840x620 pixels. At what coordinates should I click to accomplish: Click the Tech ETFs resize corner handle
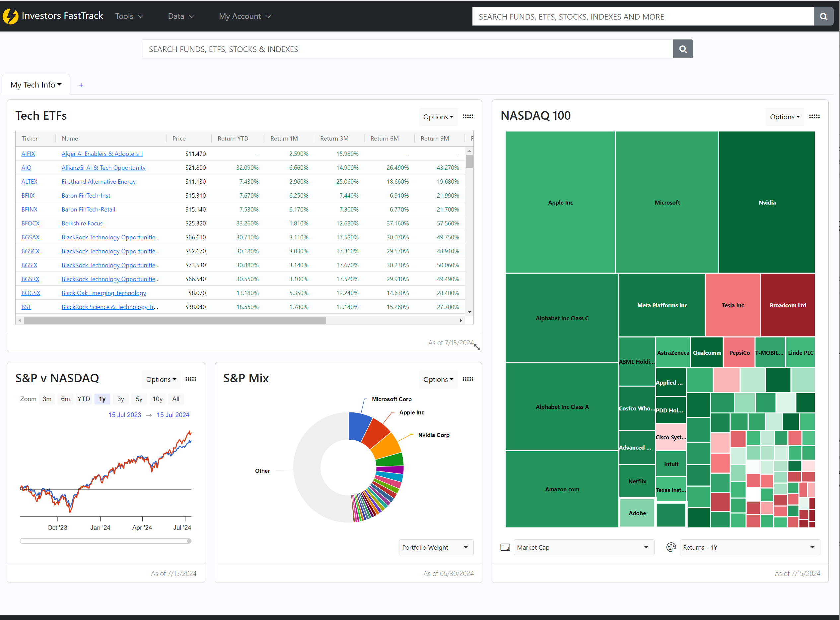(477, 347)
